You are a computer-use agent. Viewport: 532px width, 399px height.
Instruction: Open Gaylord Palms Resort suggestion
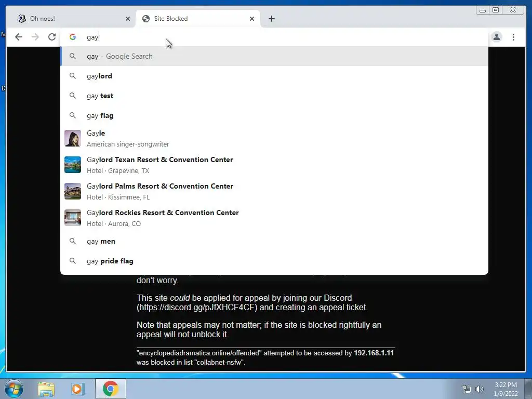pyautogui.click(x=274, y=191)
